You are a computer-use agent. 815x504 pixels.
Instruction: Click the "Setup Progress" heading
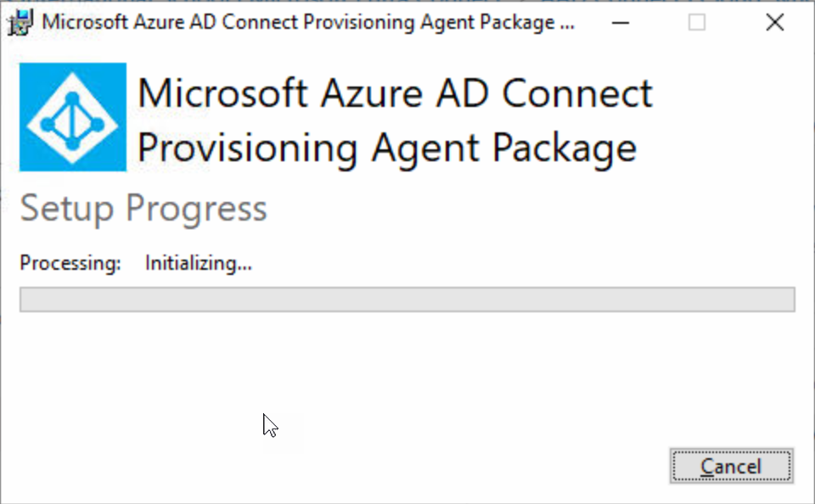click(x=143, y=209)
